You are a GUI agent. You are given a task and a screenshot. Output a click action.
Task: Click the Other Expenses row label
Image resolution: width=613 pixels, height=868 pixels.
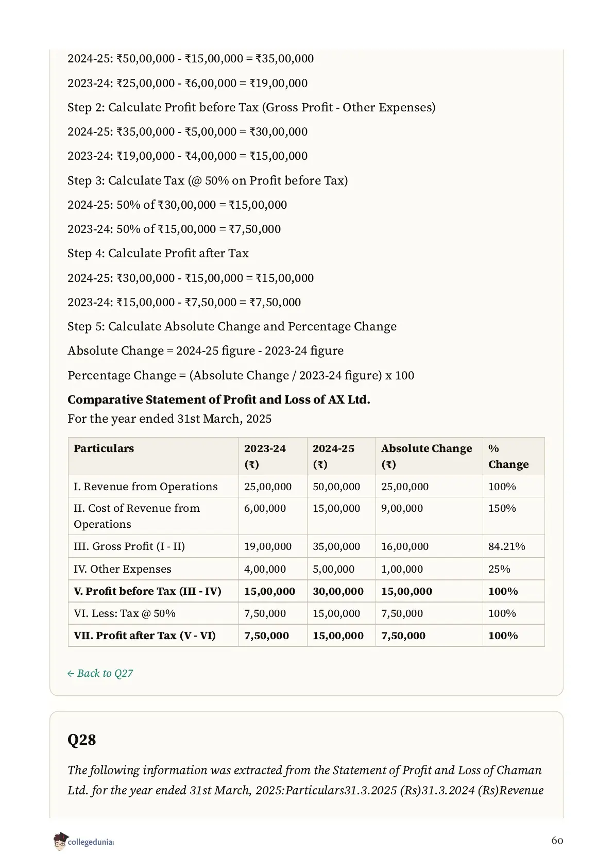[x=122, y=569]
